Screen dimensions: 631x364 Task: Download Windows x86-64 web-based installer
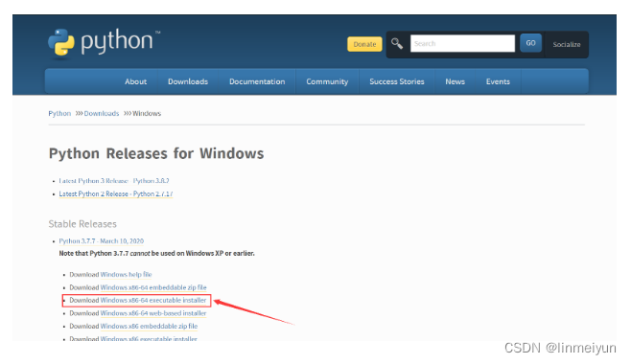click(153, 313)
